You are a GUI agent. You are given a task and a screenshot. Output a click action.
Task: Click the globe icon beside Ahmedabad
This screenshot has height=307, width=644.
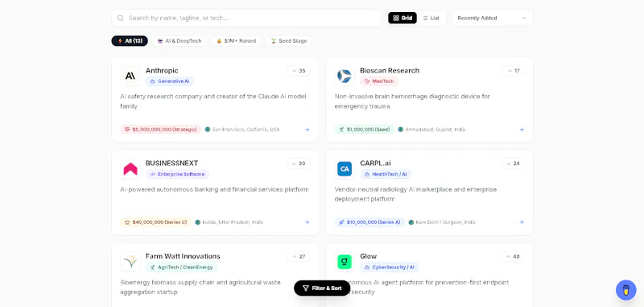400,130
